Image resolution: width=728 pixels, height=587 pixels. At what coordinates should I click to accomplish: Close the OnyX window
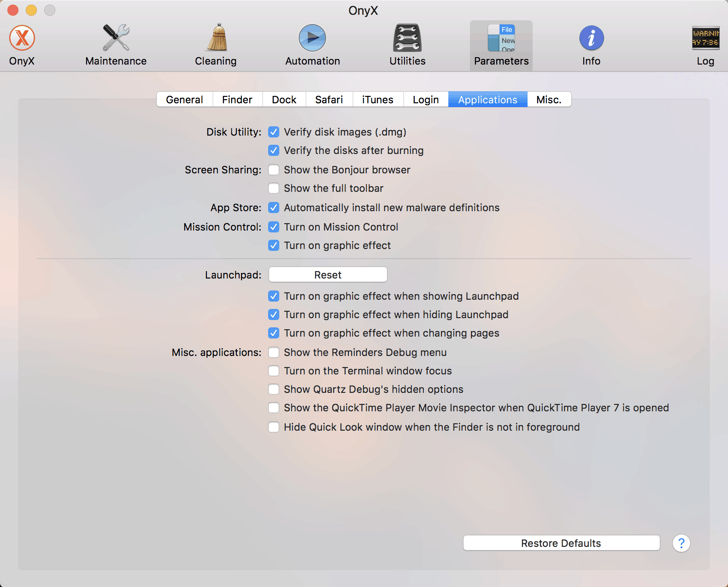13,10
